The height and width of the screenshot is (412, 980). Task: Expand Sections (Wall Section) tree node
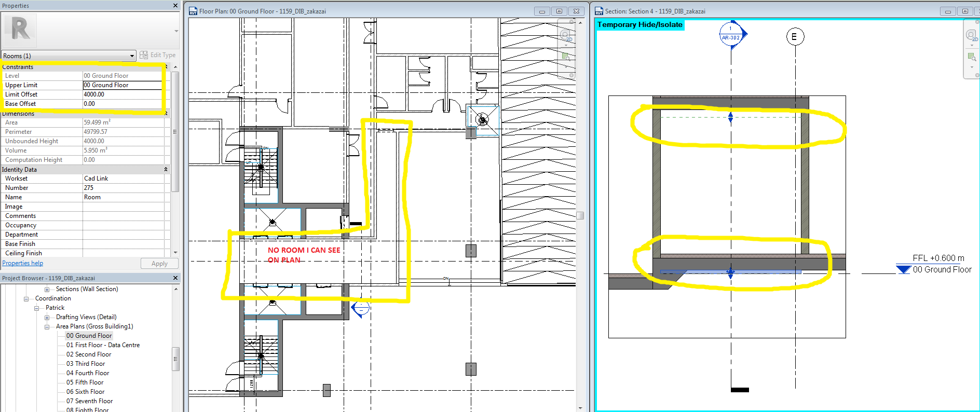tap(47, 290)
